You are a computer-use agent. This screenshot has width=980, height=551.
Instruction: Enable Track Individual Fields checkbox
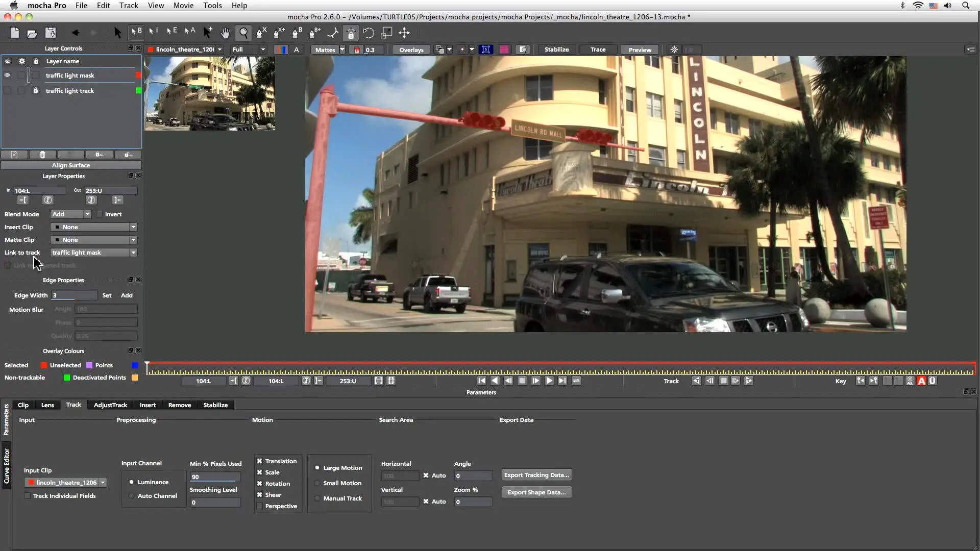28,496
